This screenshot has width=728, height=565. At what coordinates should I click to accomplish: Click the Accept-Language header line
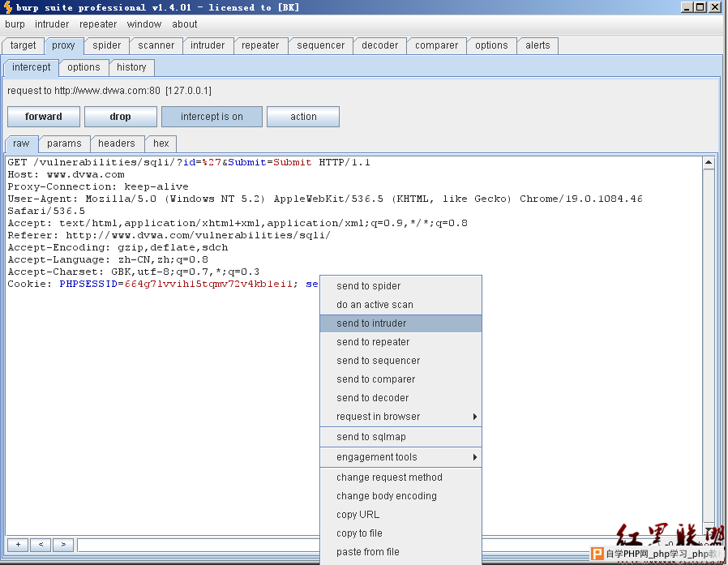point(108,259)
